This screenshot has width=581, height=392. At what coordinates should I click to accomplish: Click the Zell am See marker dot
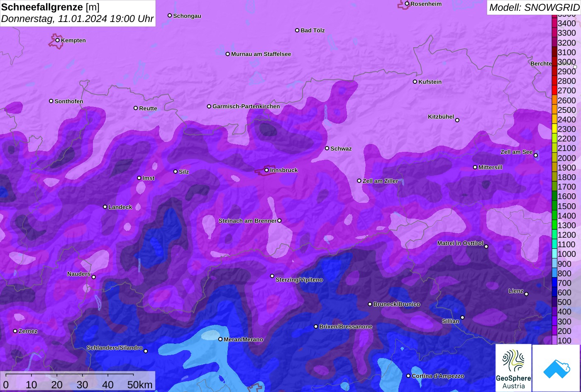[x=536, y=156]
